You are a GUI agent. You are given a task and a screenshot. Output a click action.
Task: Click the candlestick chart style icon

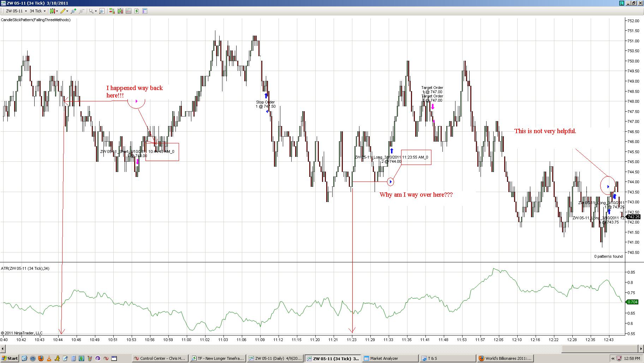[52, 11]
